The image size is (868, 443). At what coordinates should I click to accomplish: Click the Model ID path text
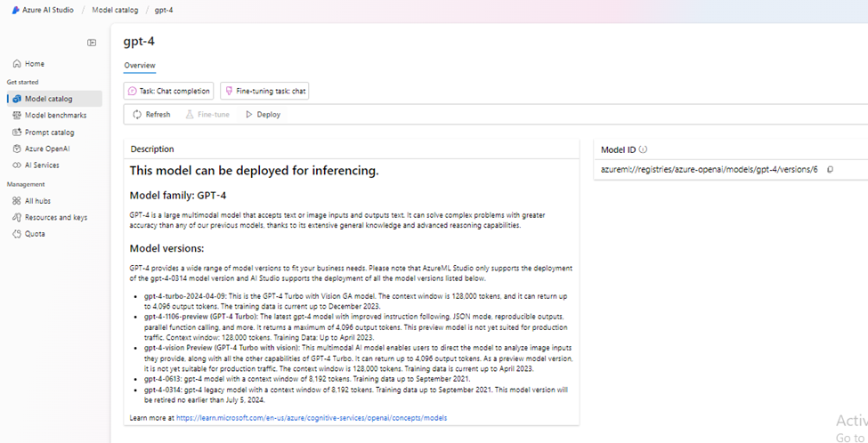[710, 170]
